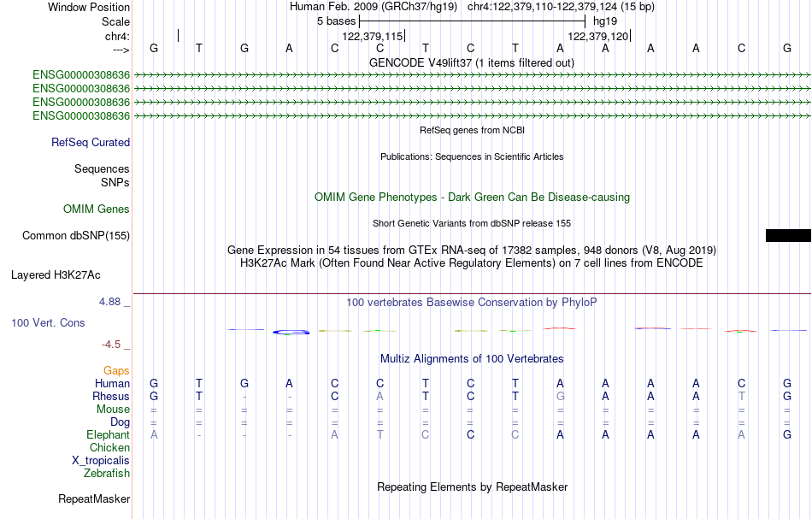Click the first G base in the sequence ruler

tap(154, 49)
